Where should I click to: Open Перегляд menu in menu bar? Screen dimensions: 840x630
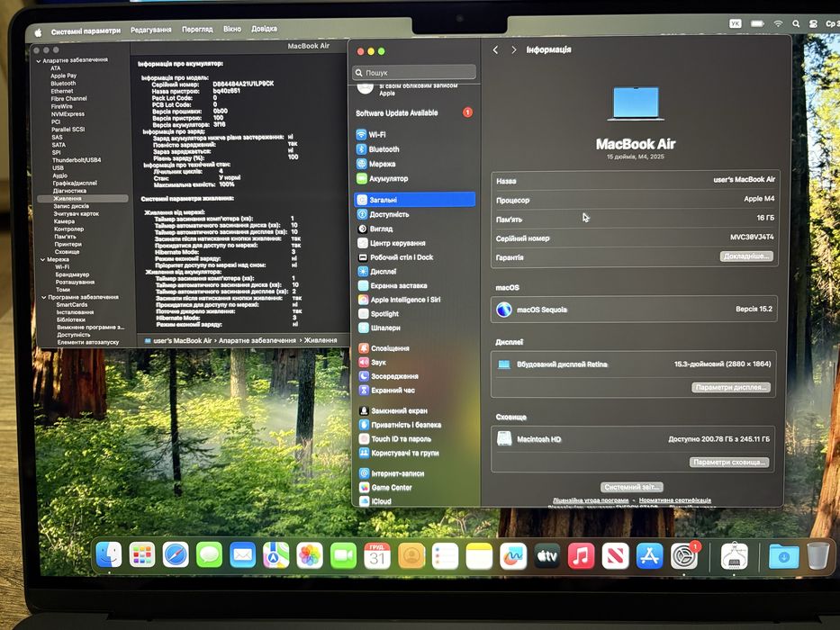tap(197, 30)
